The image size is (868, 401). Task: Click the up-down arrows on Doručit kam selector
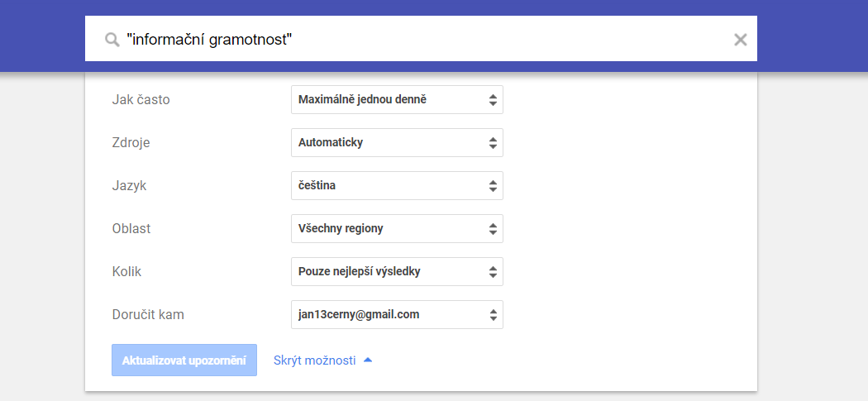[x=493, y=315]
